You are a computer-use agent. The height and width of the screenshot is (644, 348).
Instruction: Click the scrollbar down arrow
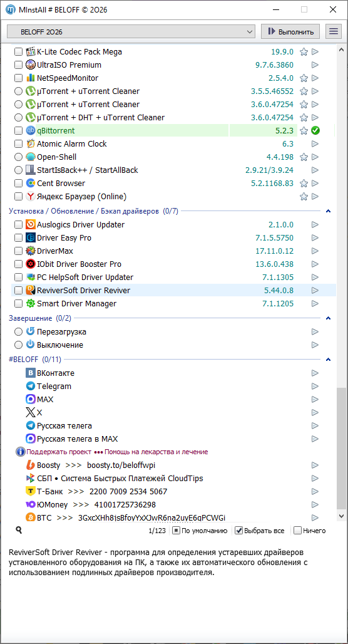point(341,515)
